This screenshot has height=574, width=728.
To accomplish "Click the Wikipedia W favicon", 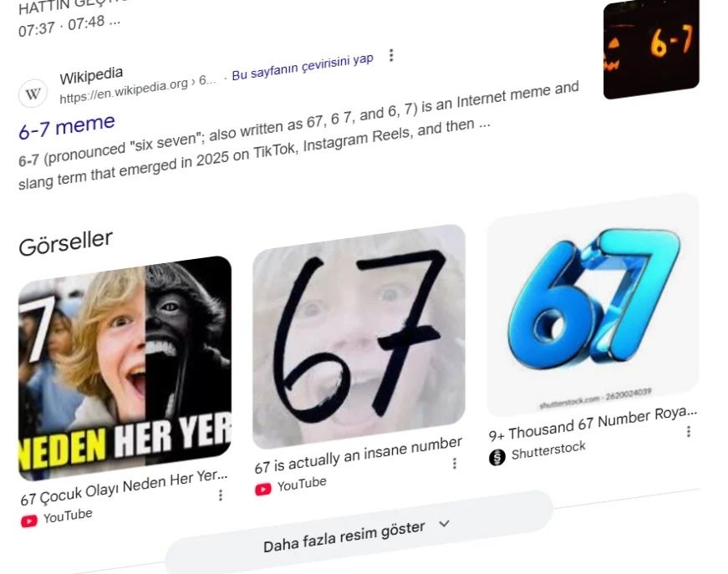I will [x=33, y=94].
